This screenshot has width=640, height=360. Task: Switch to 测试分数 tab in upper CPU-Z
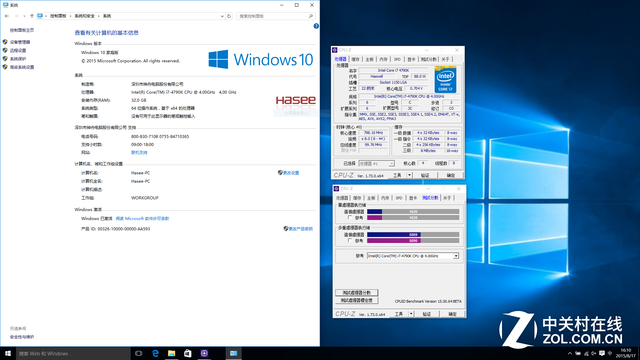tap(429, 60)
